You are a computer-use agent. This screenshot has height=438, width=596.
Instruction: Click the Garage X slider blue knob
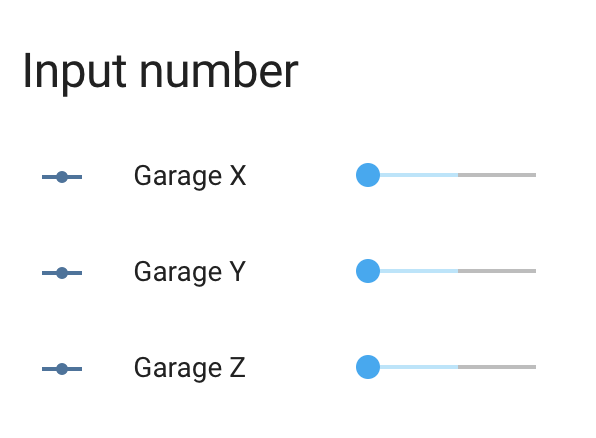pos(368,175)
